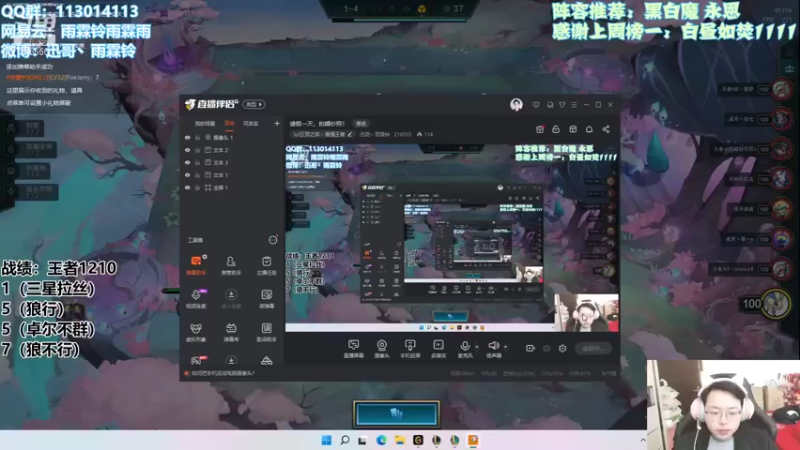The height and width of the screenshot is (450, 800).
Task: Lock the 摄像头 1 source layer
Action: coord(197,138)
